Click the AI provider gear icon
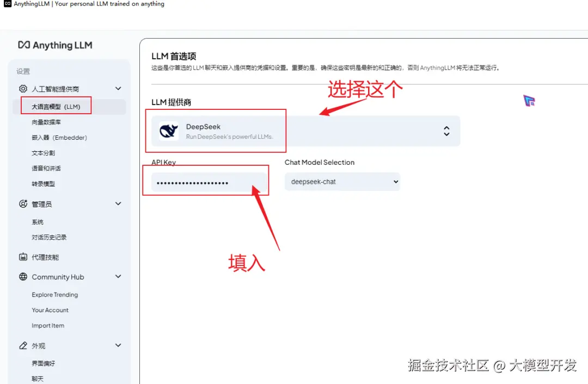Screen dimensions: 588x384 23,89
